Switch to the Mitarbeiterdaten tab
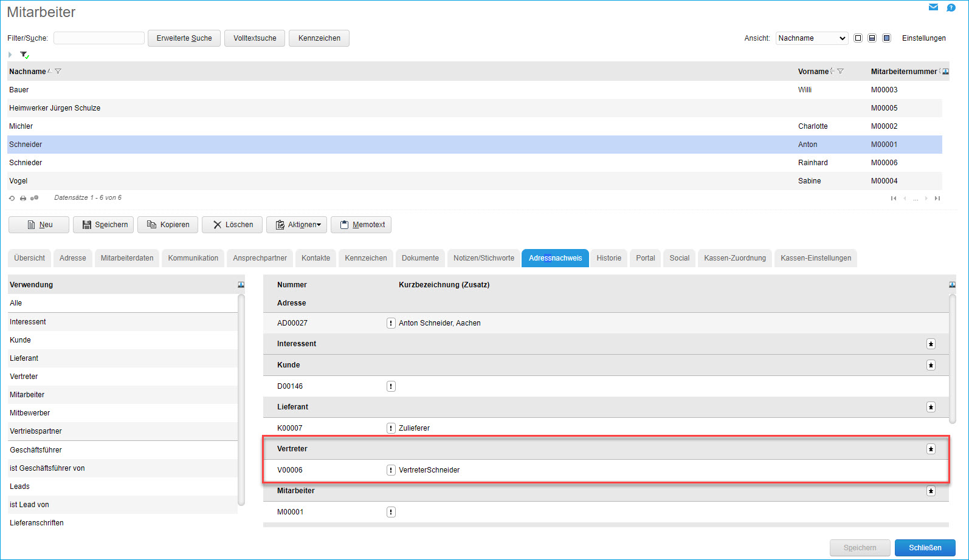969x560 pixels. (x=127, y=258)
